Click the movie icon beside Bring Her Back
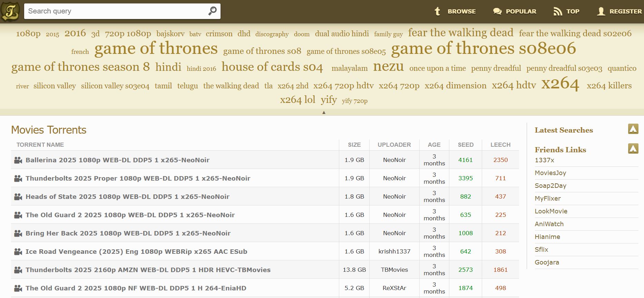 click(x=18, y=233)
